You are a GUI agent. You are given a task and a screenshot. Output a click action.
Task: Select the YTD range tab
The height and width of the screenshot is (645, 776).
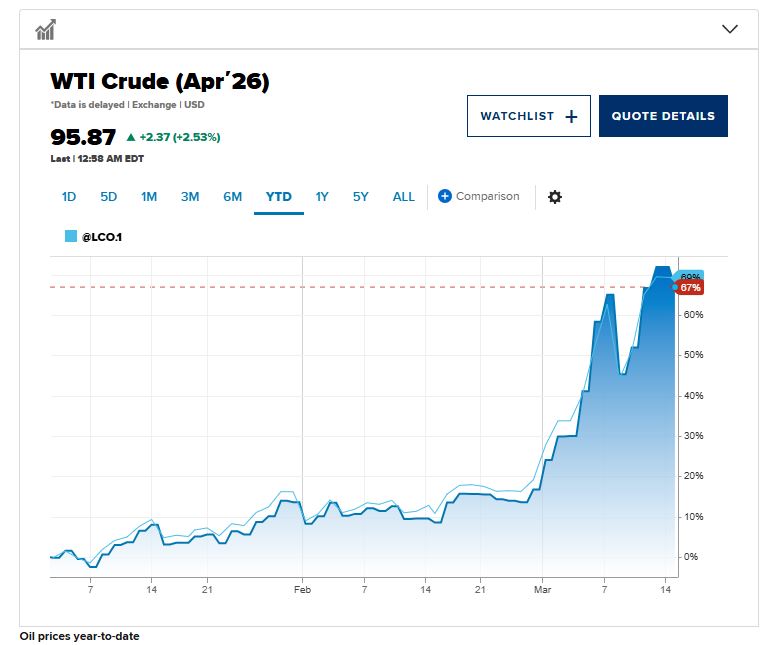(278, 197)
